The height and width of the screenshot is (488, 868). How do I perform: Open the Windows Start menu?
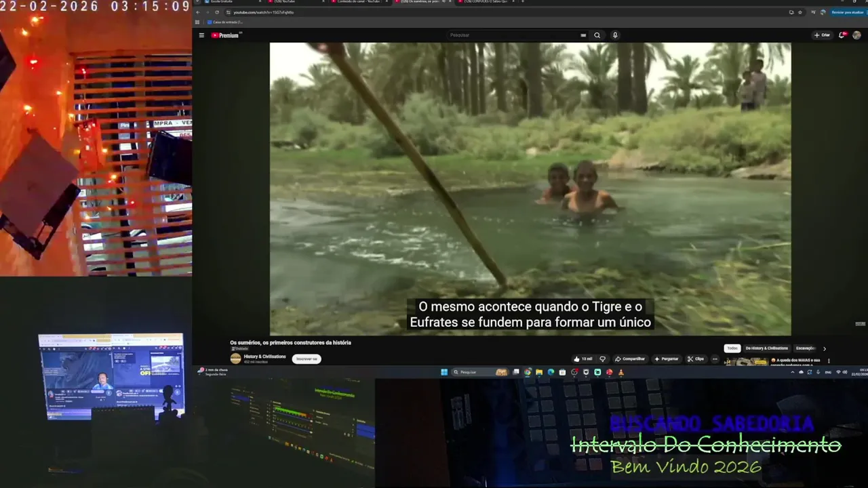click(444, 372)
